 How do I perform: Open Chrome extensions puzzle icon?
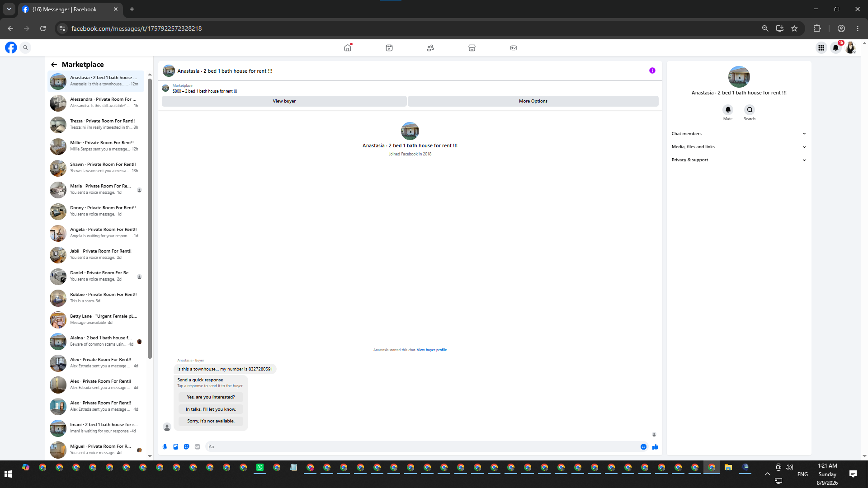click(x=817, y=28)
